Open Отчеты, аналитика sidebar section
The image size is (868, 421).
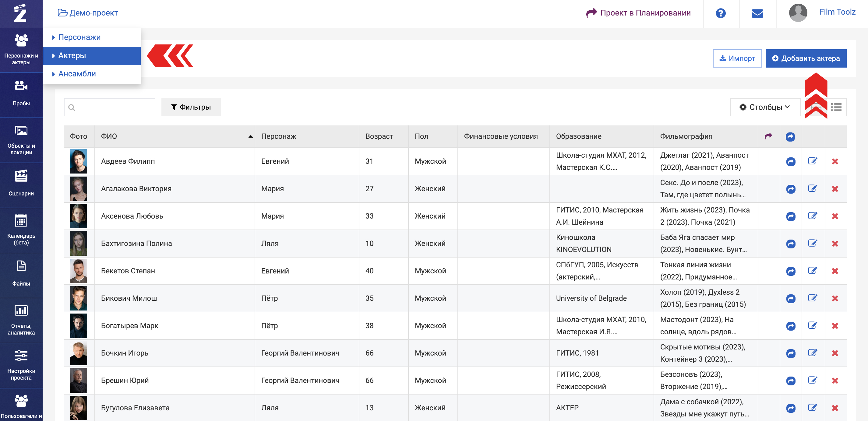[x=21, y=320]
